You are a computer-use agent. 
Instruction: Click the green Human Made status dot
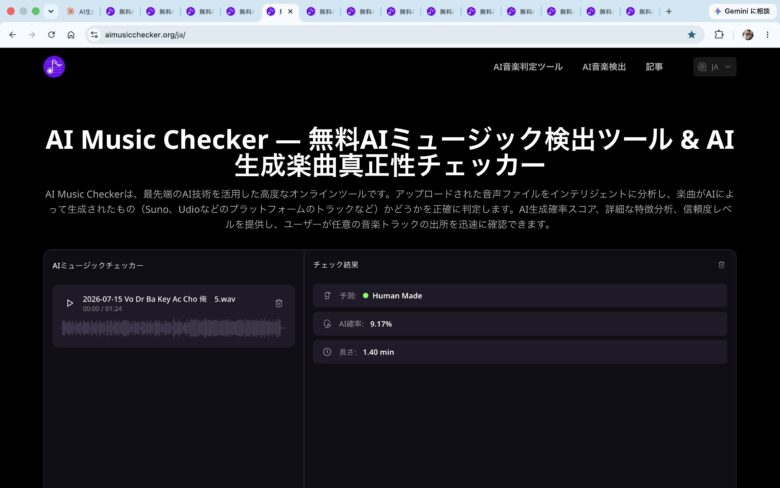[366, 295]
